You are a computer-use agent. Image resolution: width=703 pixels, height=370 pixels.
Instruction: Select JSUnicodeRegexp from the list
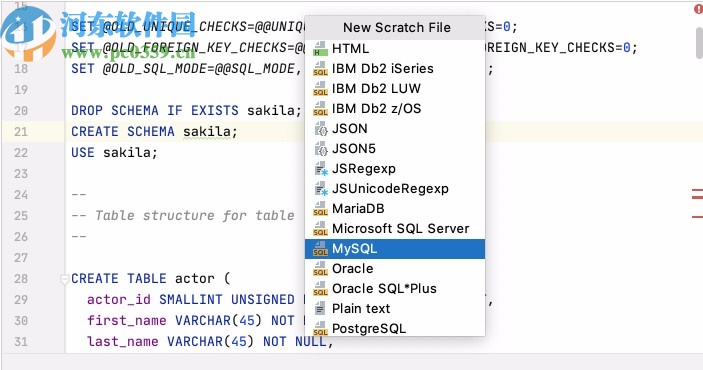point(395,189)
